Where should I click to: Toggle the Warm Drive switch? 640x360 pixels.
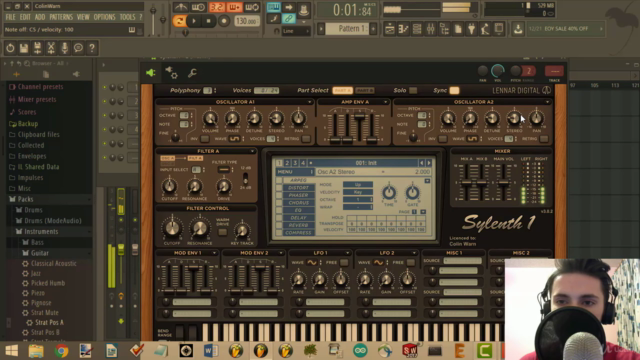(x=222, y=232)
